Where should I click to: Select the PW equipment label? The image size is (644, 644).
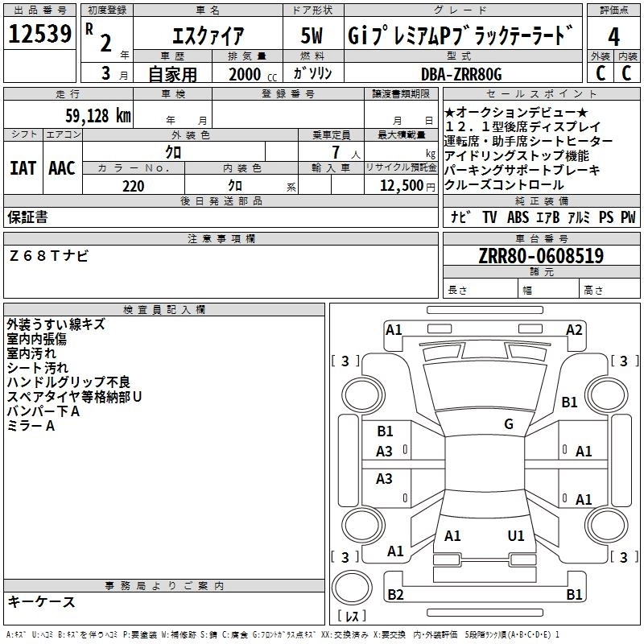tap(627, 217)
